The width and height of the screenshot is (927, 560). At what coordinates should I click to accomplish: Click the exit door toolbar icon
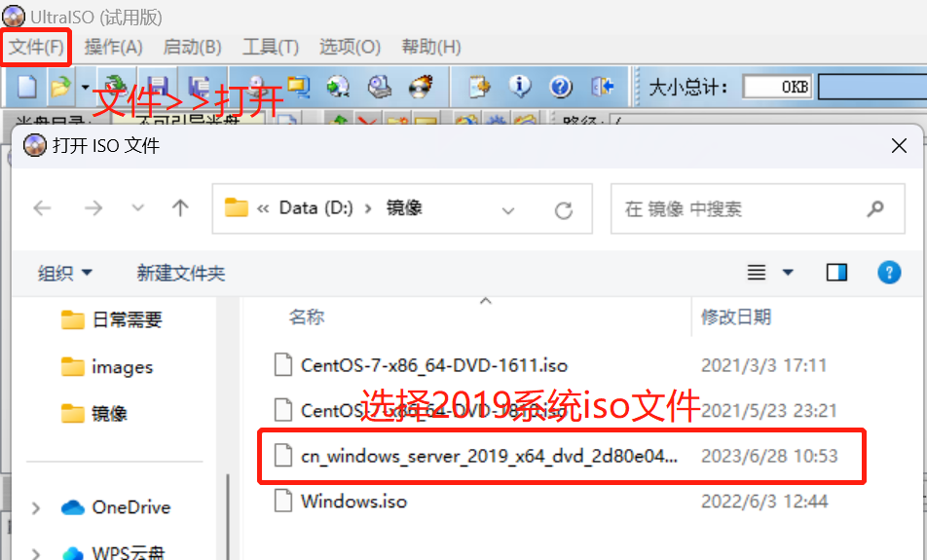pos(603,87)
